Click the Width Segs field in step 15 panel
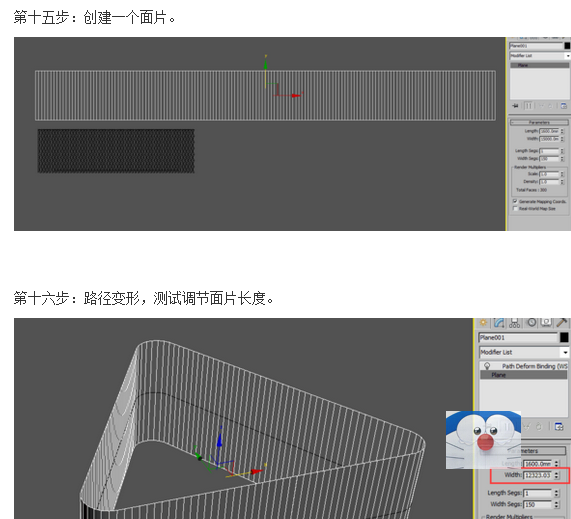Screen dimensions: 571x519 (x=549, y=159)
